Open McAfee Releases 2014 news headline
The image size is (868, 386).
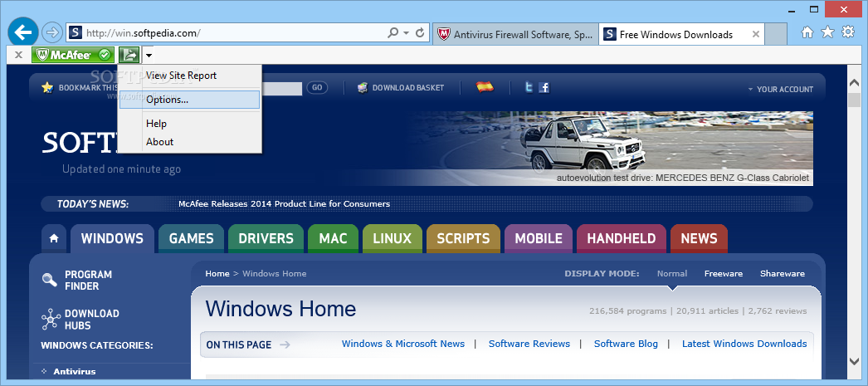(x=284, y=204)
